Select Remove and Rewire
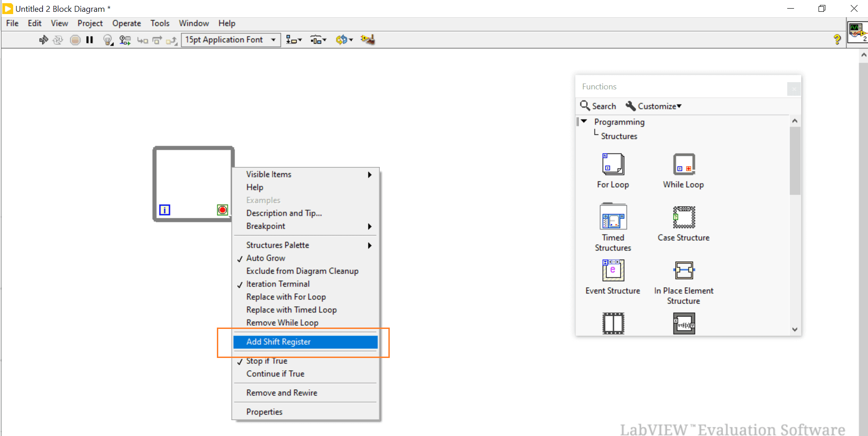 281,392
